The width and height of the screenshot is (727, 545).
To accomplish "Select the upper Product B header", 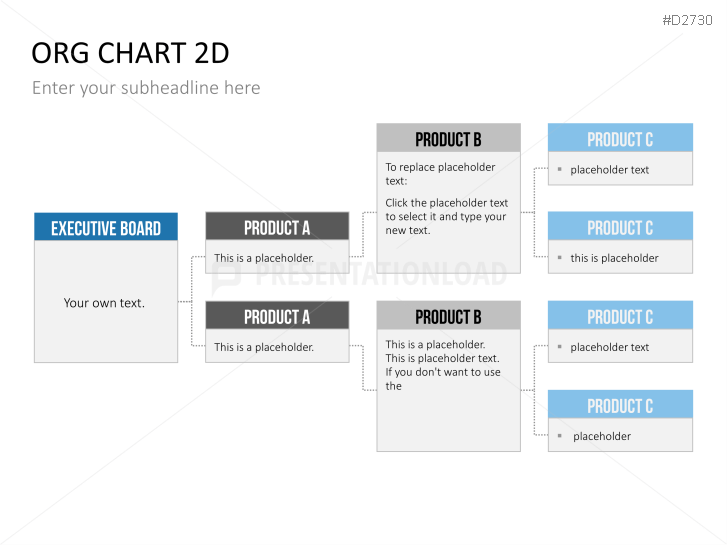I will click(x=448, y=138).
